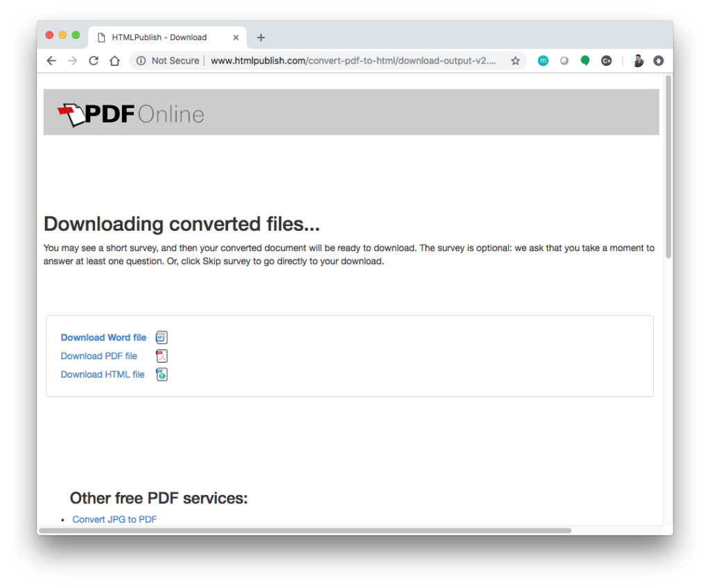Click the user profile avatar
The height and width of the screenshot is (588, 710).
[638, 61]
